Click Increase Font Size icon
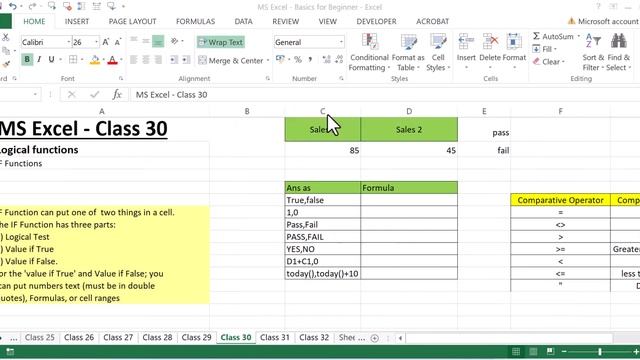The width and height of the screenshot is (640, 360). pos(106,42)
